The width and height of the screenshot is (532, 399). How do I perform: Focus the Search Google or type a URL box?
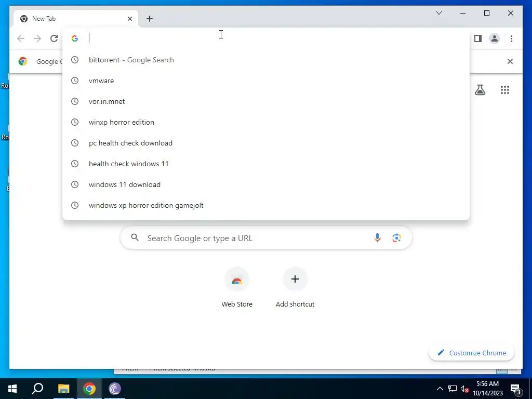pyautogui.click(x=266, y=238)
